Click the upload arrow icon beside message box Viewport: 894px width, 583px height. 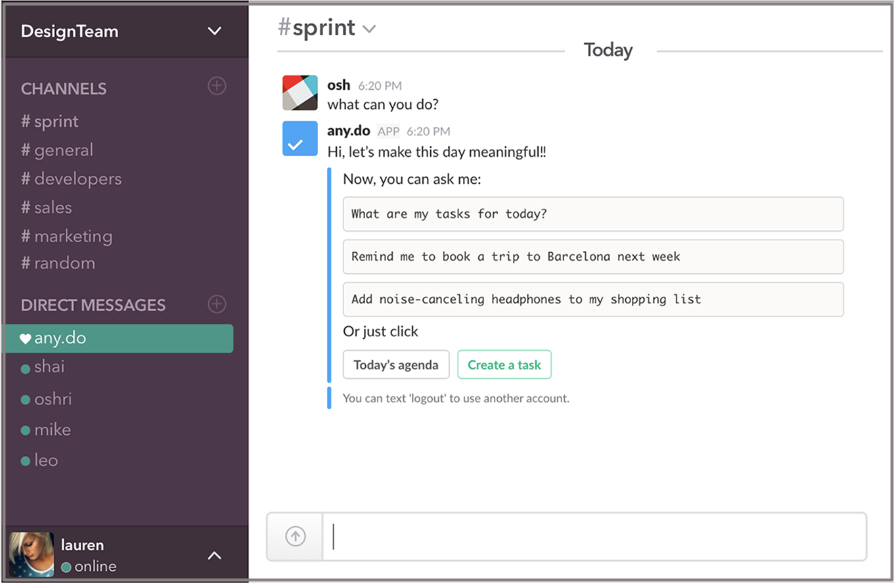(295, 536)
